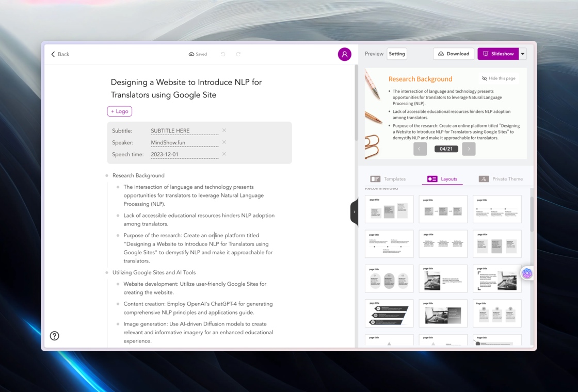This screenshot has width=578, height=392.
Task: Switch to the Templates tab
Action: point(388,179)
